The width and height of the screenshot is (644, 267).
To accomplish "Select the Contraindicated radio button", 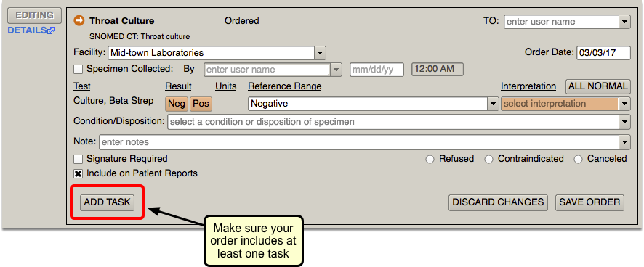I will coord(488,159).
